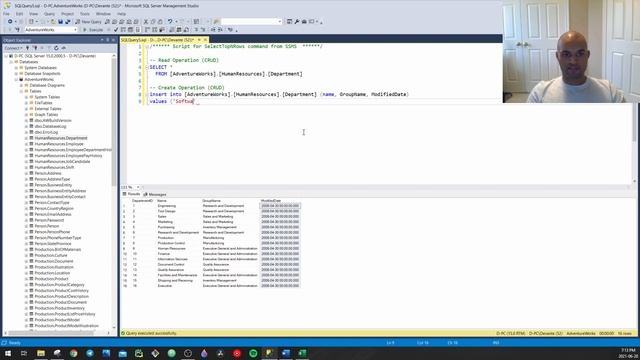Click the Save All icon
Screen dimensions: 640x360
coord(68,22)
